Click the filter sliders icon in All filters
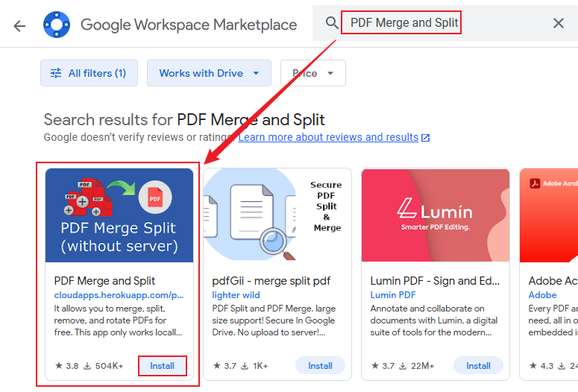 coord(56,73)
